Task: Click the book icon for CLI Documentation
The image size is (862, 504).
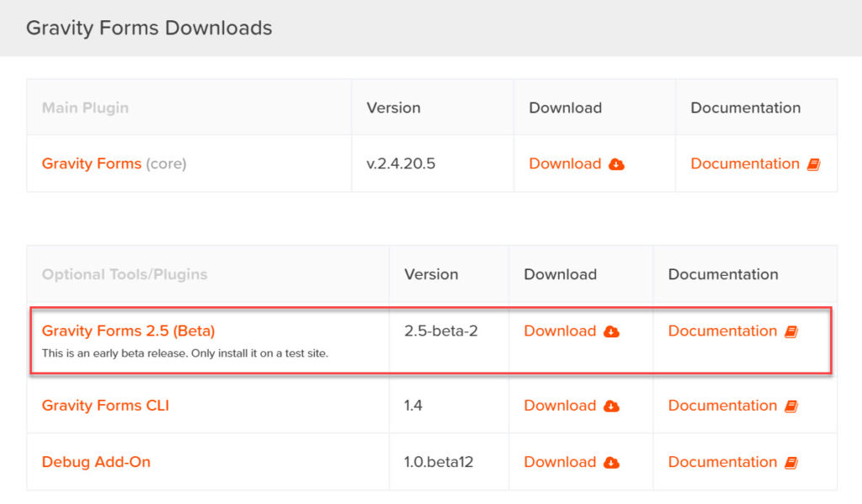Action: tap(790, 405)
